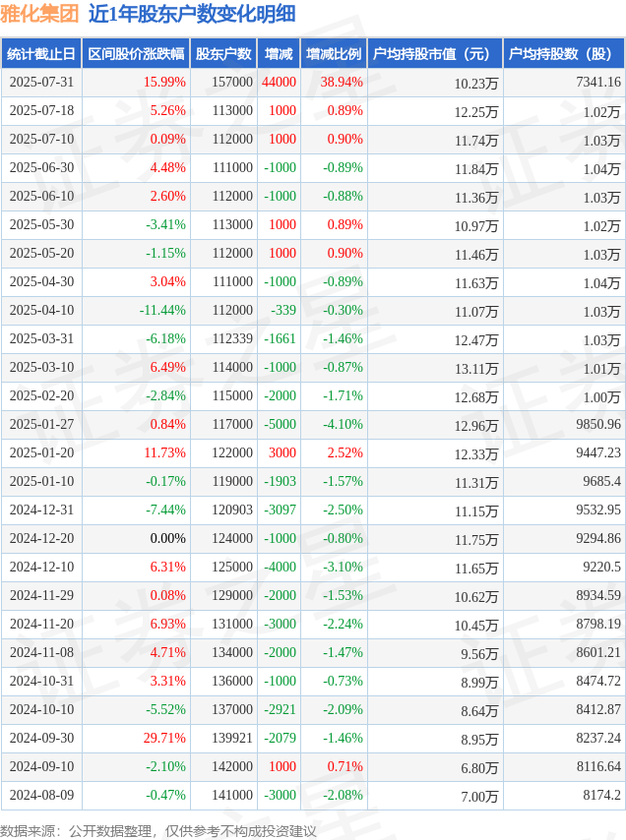Click the 户均持股数（股） header

tap(564, 53)
